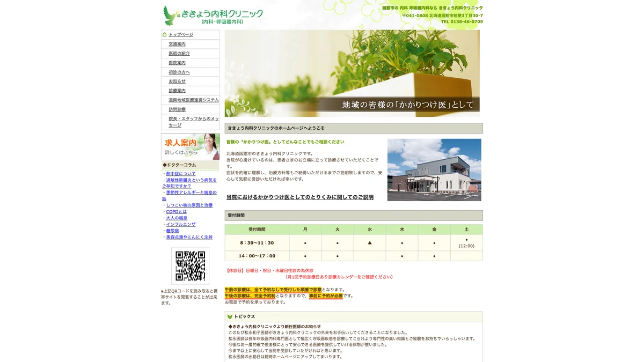Click the 金 column header
This screenshot has width=644, height=362.
pos(434,230)
